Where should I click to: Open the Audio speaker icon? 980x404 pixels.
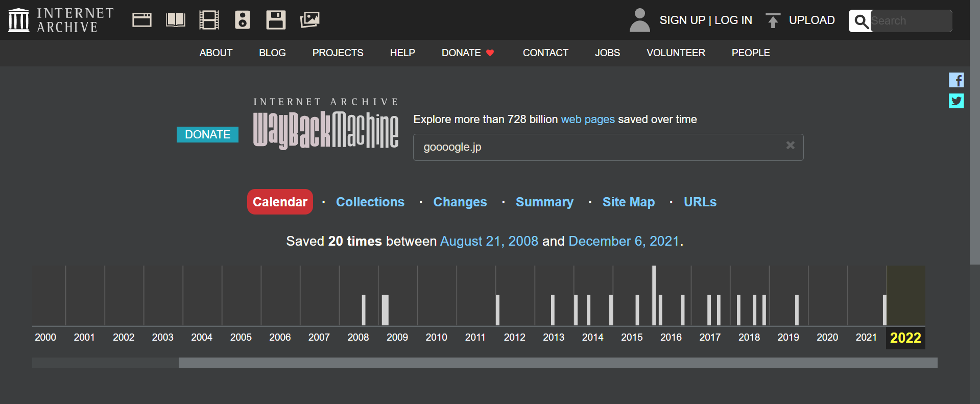(243, 20)
